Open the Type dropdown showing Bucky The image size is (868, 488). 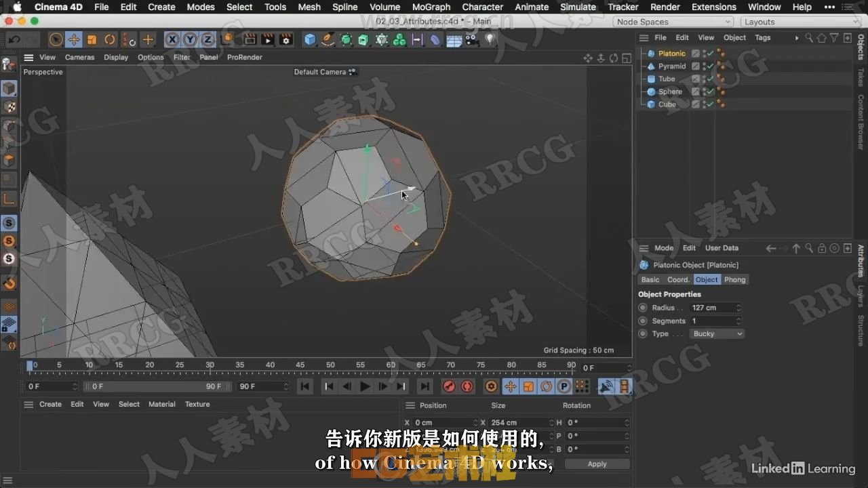pyautogui.click(x=717, y=333)
